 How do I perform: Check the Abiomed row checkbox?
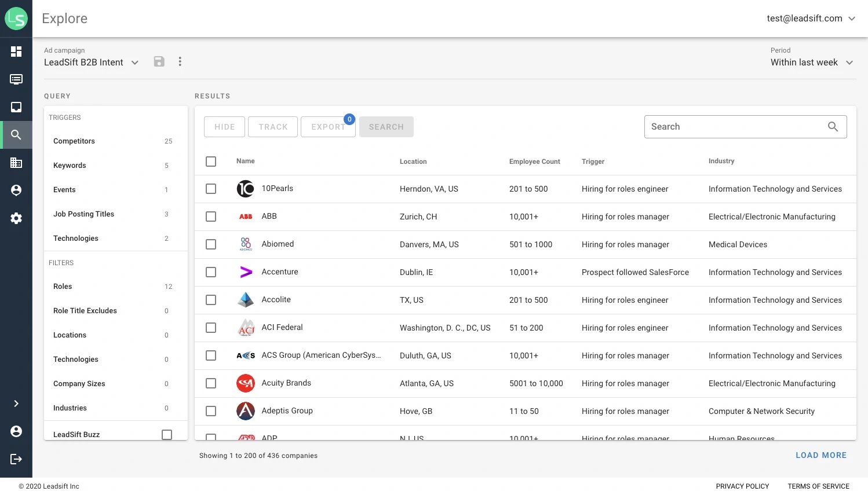coord(211,244)
